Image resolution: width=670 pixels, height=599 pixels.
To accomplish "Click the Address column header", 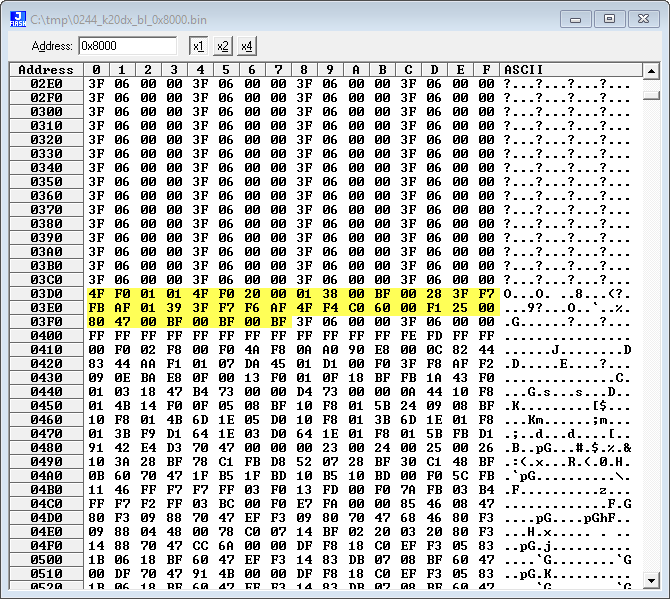I will point(46,69).
